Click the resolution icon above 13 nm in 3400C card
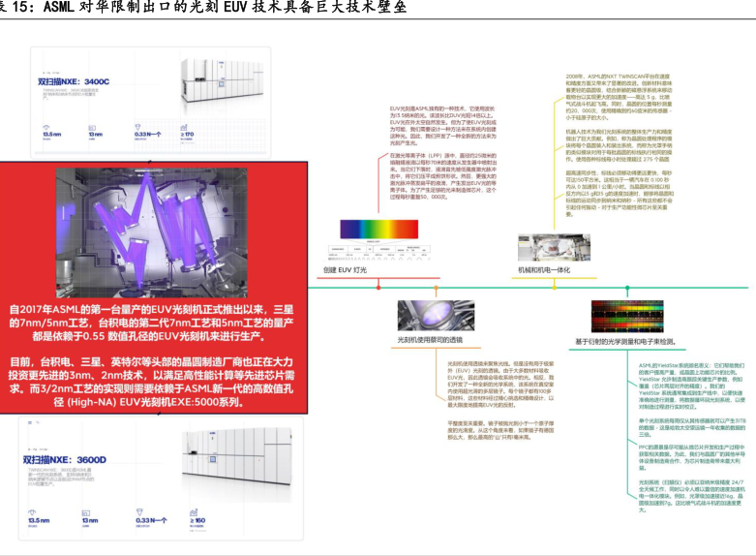 (92, 128)
